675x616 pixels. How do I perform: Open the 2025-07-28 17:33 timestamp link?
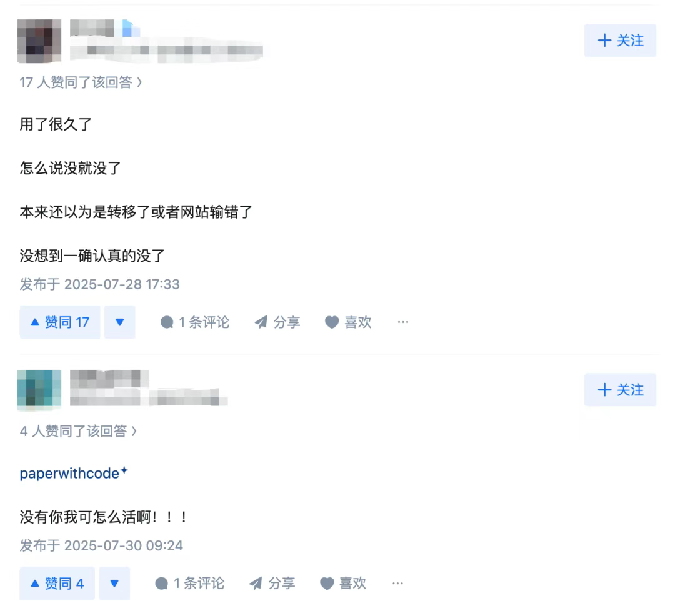pos(99,284)
